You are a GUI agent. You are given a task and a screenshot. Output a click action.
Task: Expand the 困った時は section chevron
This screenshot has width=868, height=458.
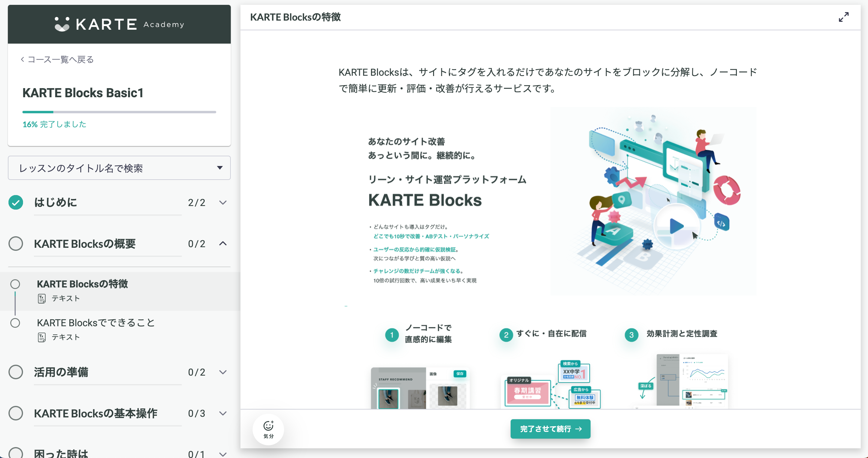[223, 454]
